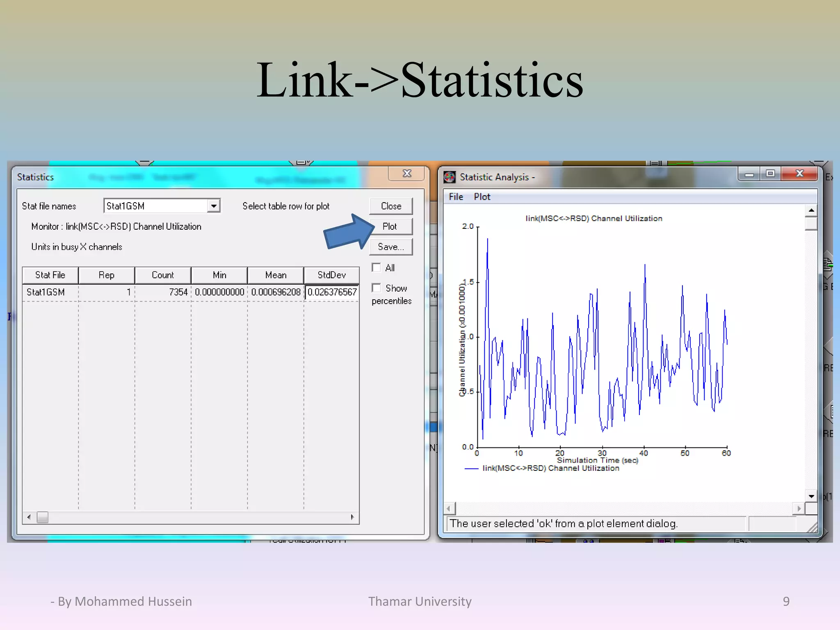Click the Stat1GSM combo box field
Image resolution: width=840 pixels, height=630 pixels.
(x=156, y=206)
